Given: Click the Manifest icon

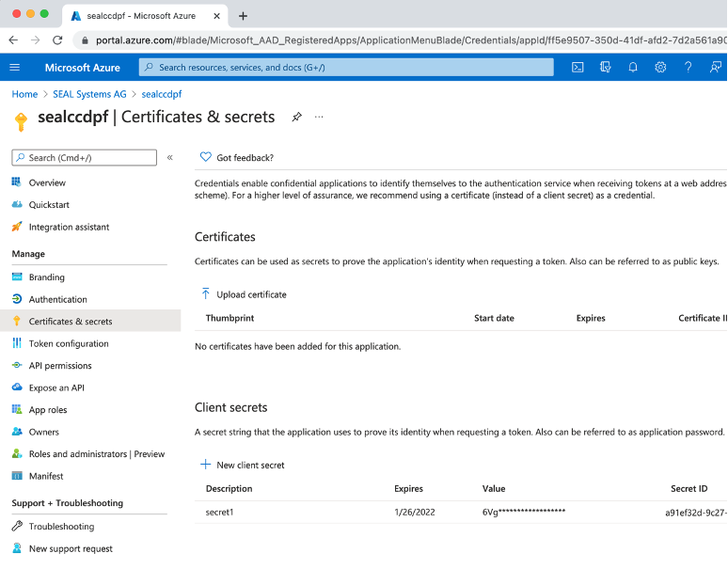Looking at the screenshot, I should point(17,476).
